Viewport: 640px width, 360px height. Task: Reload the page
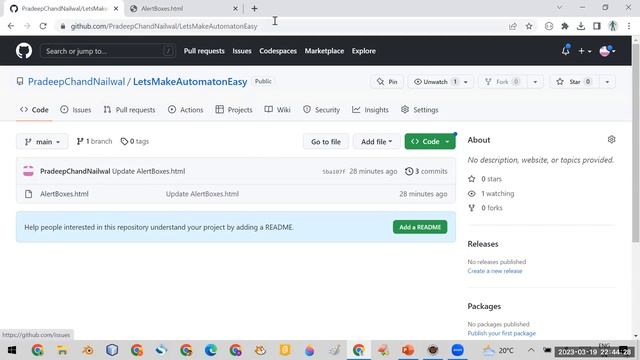point(43,26)
